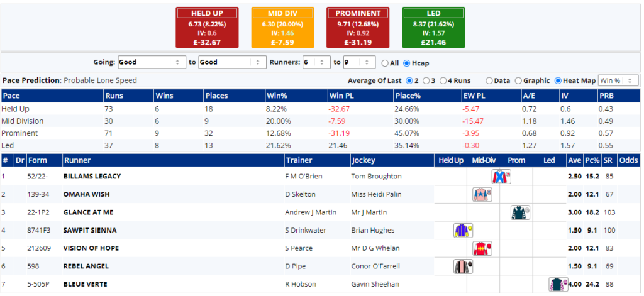This screenshot has width=644, height=296.
Task: Click Vision Of Hope silks icon
Action: (482, 248)
